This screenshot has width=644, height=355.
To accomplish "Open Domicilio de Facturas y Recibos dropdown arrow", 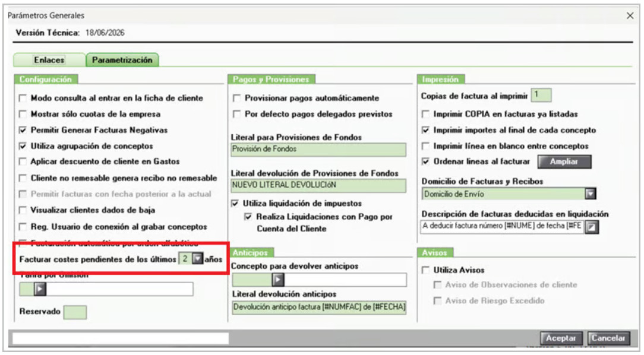I will (590, 194).
